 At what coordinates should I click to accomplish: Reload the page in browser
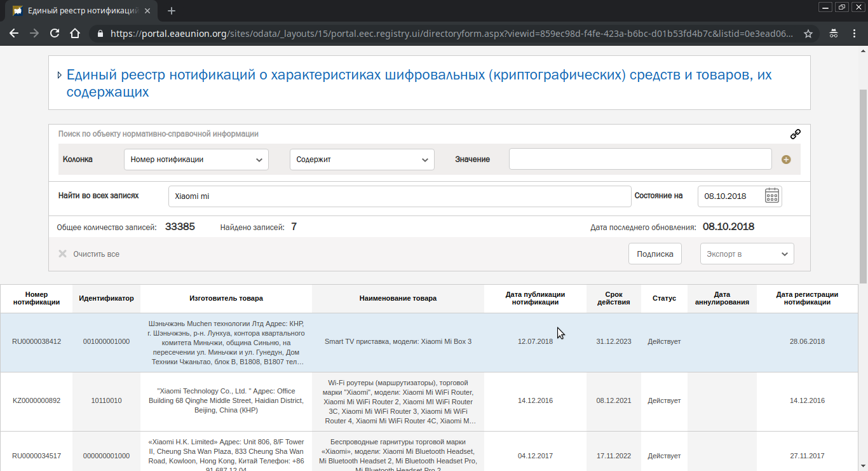(55, 34)
